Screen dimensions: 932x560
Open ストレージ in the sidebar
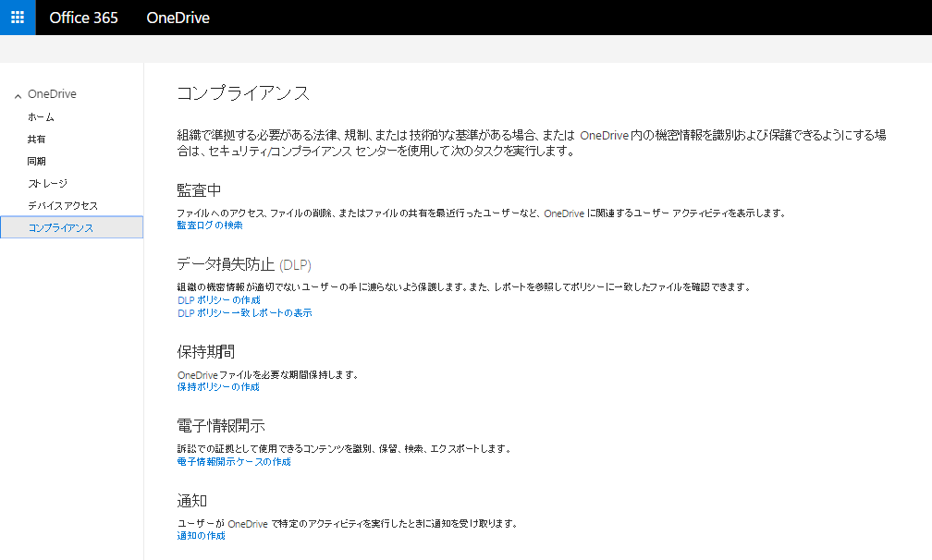tap(47, 184)
